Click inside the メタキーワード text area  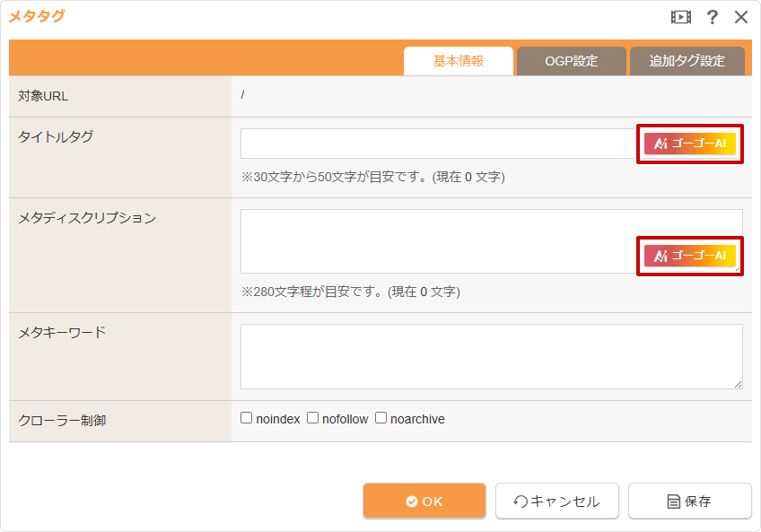tap(491, 356)
